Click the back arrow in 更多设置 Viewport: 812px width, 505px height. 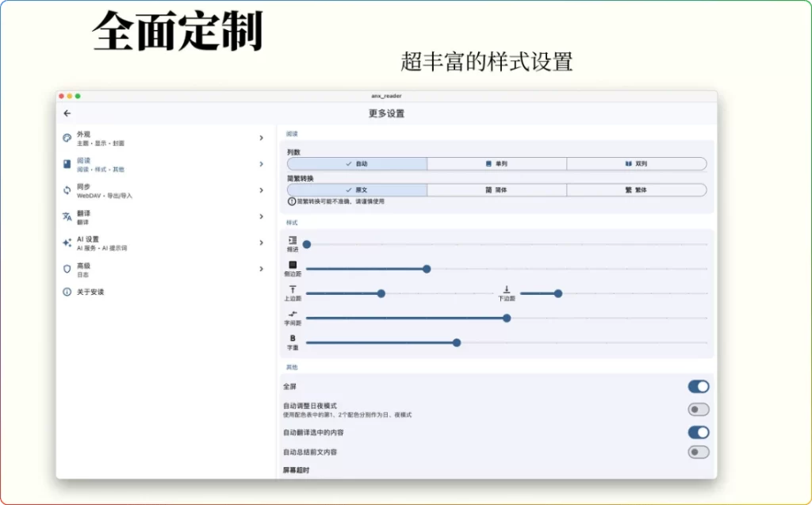pyautogui.click(x=67, y=113)
